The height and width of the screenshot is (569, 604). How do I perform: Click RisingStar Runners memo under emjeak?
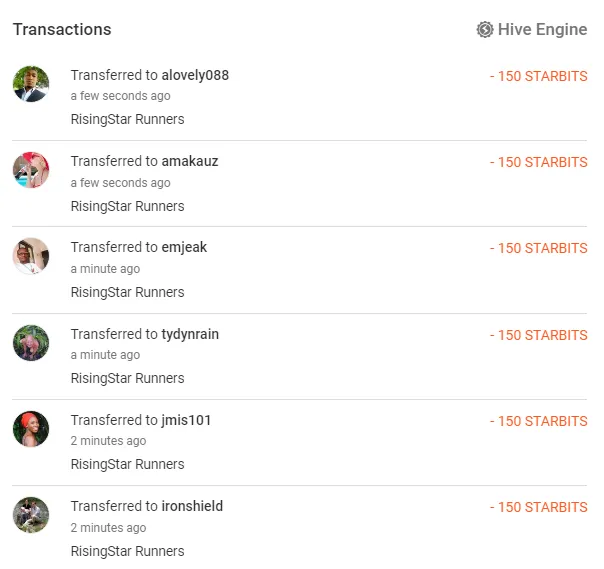127,292
